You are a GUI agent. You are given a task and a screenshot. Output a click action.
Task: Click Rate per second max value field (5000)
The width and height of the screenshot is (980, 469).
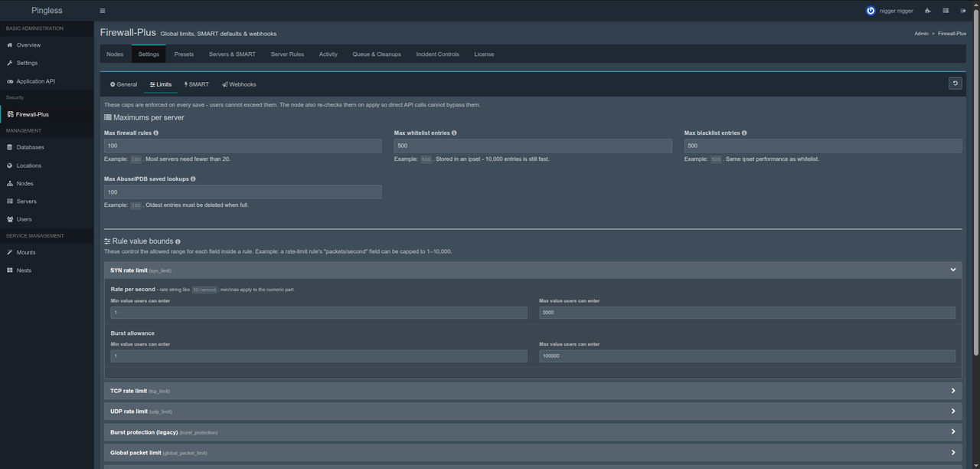point(747,313)
